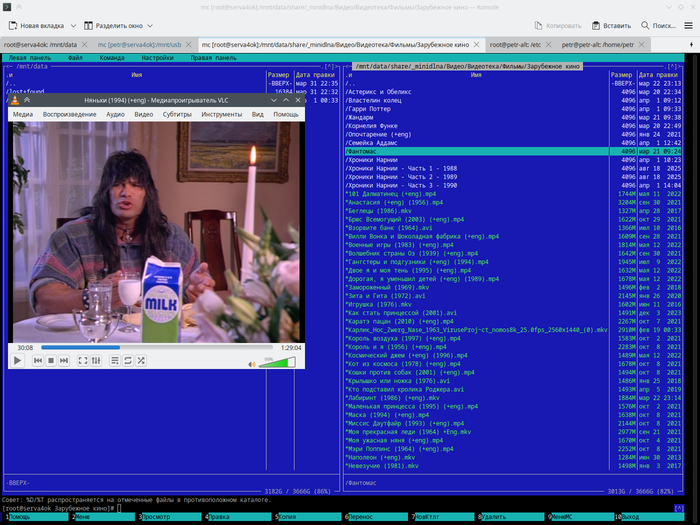Open Поиск in Konsole toolbar
Viewport: 700px width, 525px height.
[658, 25]
